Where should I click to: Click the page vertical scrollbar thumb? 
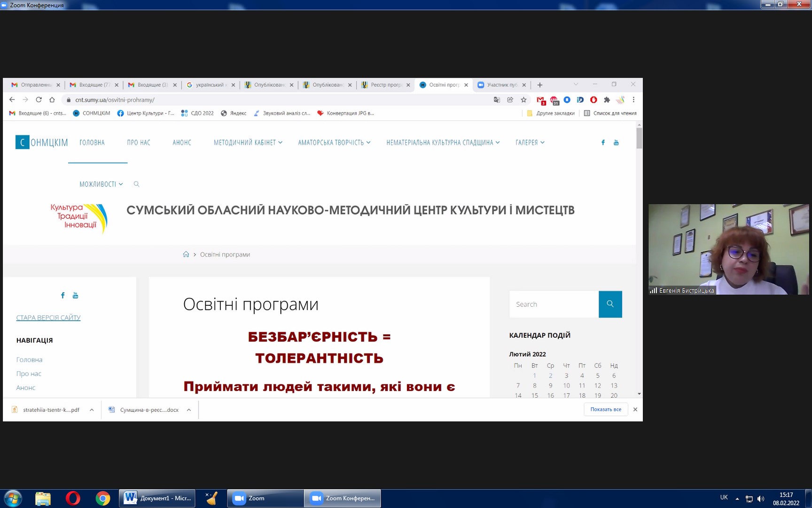point(639,138)
